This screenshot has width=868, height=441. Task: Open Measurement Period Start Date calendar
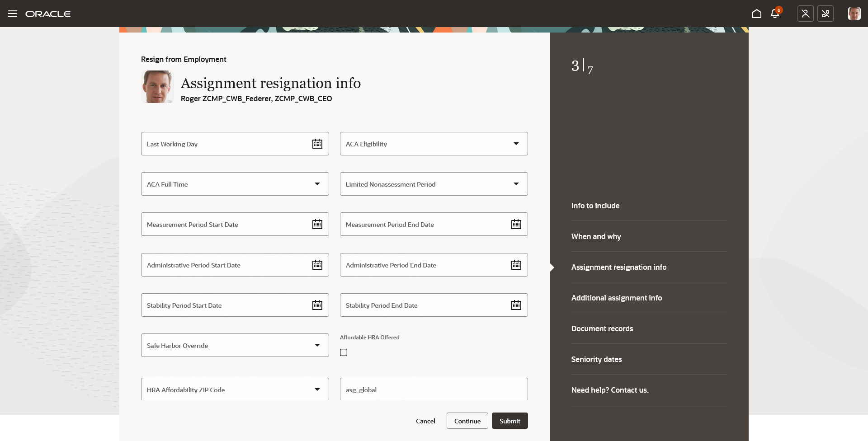click(x=317, y=224)
